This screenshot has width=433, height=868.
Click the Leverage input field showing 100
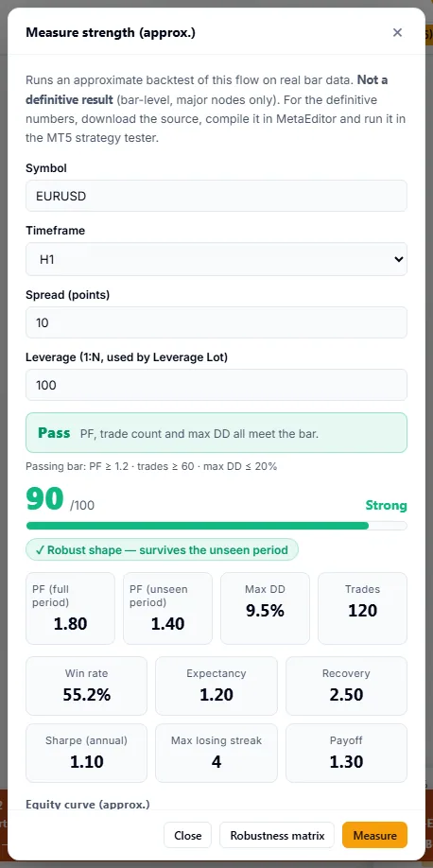pos(216,385)
